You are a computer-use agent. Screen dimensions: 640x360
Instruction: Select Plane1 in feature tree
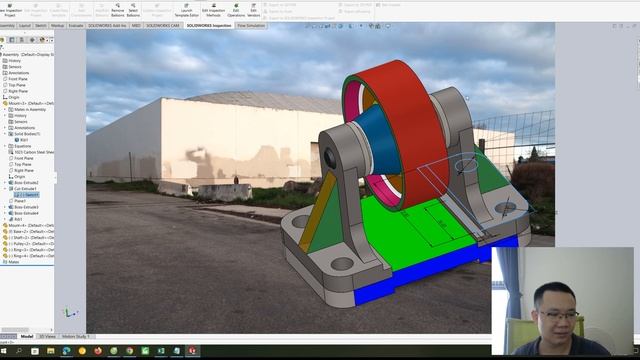[x=17, y=201]
